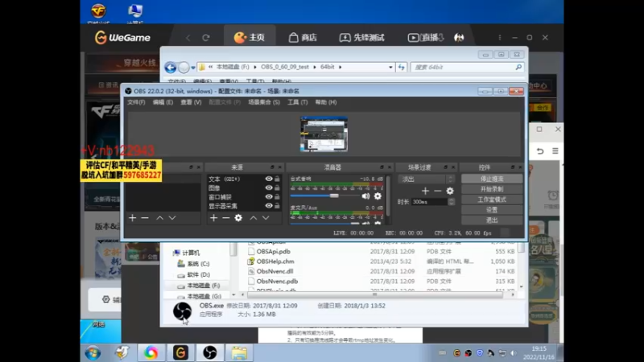Open Windows Start button

click(93, 353)
